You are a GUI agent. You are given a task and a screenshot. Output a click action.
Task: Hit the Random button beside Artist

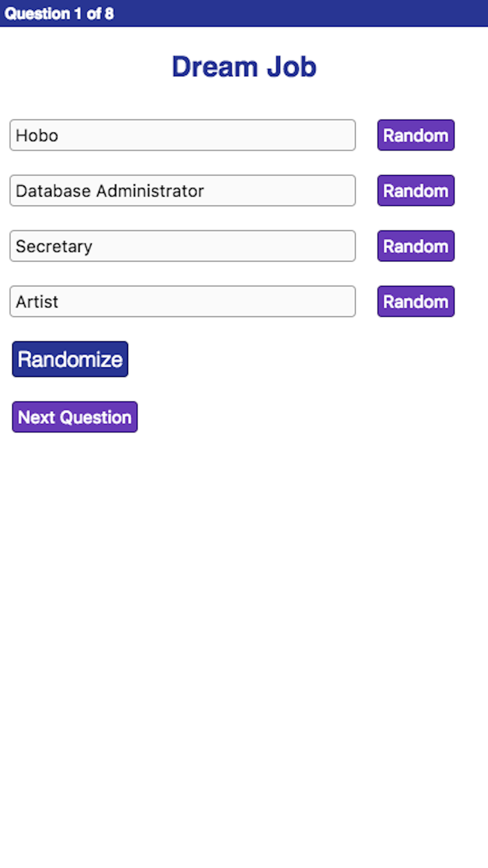[416, 301]
